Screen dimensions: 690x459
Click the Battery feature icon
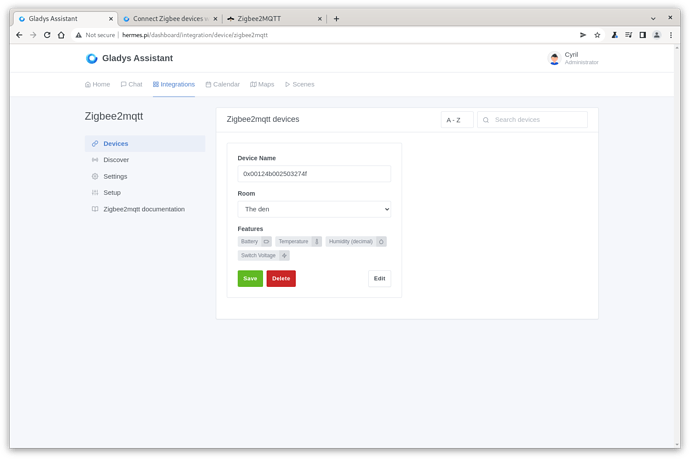click(266, 242)
